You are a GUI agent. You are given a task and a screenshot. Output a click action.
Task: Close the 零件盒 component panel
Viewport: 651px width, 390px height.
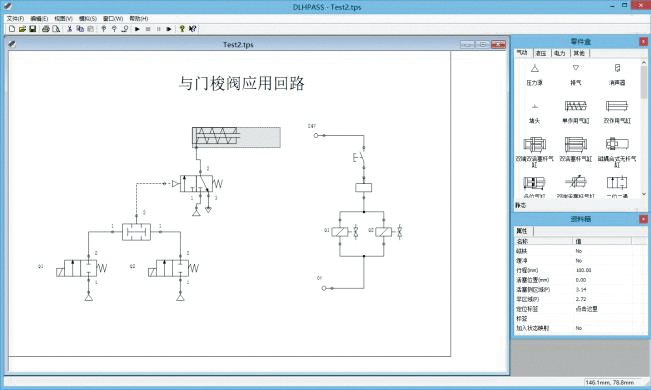tap(643, 42)
